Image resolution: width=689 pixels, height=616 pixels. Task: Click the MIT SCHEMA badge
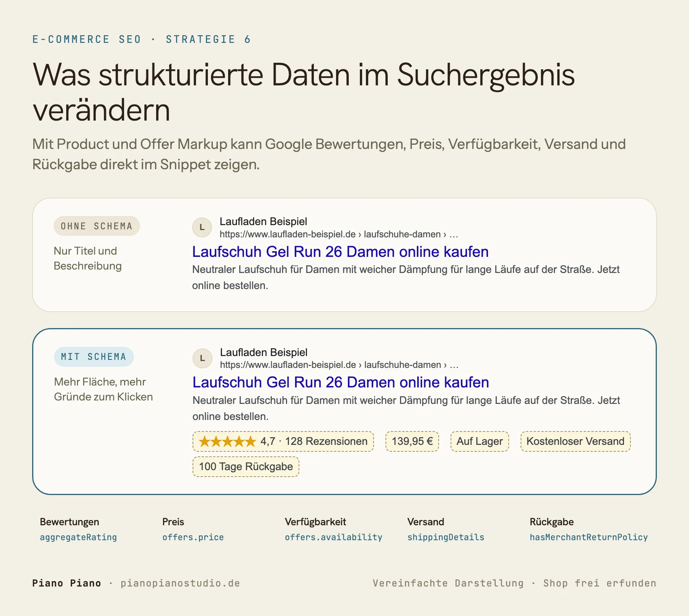point(94,357)
